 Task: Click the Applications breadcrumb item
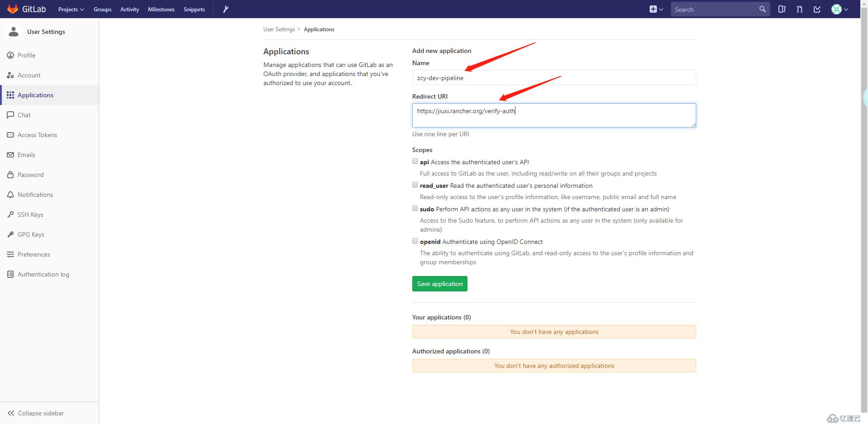(319, 29)
